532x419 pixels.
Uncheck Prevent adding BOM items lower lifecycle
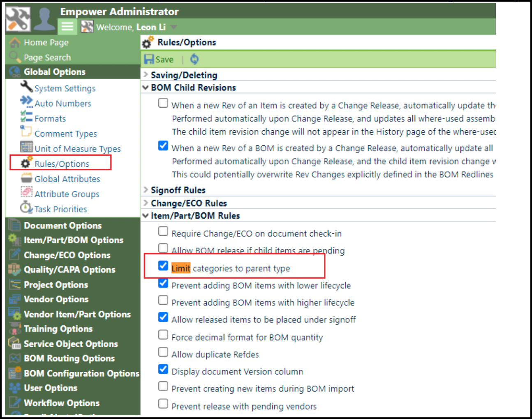[163, 283]
